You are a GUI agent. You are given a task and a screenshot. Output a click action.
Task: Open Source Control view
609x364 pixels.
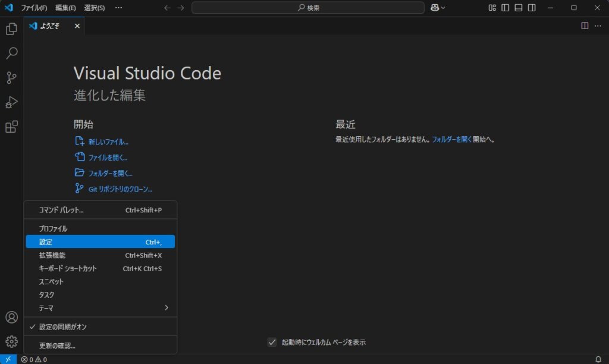[x=11, y=78]
